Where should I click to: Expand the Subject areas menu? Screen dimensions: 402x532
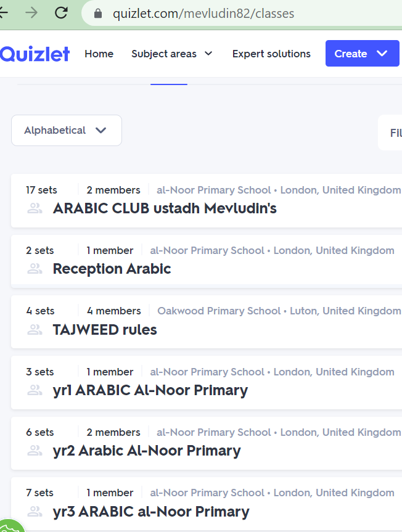171,54
